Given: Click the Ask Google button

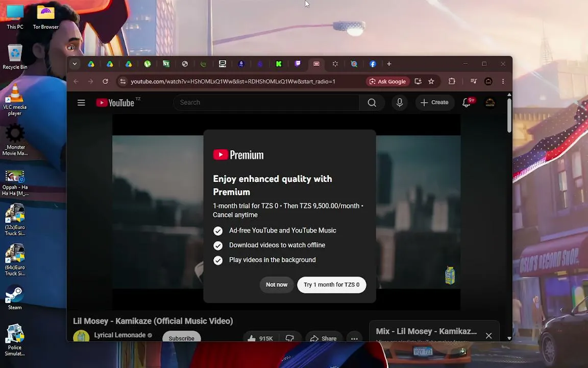Looking at the screenshot, I should (388, 81).
